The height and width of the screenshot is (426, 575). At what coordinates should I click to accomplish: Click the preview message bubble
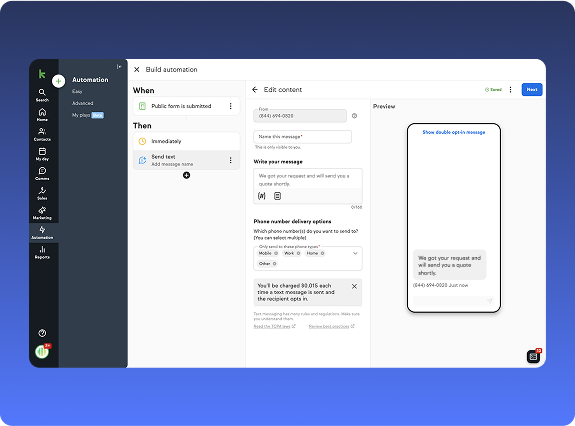(x=449, y=265)
